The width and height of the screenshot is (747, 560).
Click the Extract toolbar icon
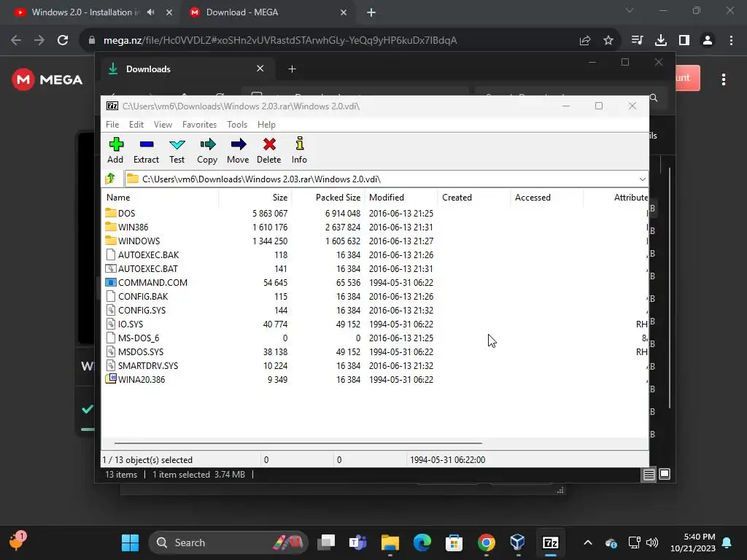point(146,150)
